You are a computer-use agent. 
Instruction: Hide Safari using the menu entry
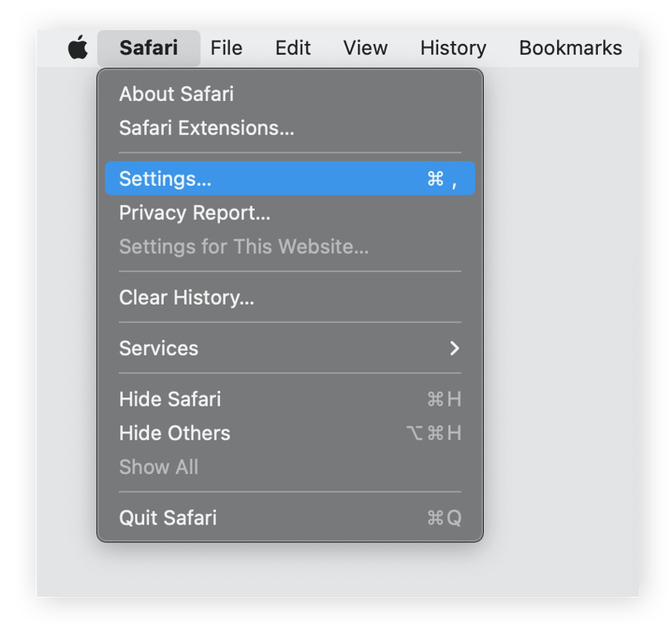169,399
